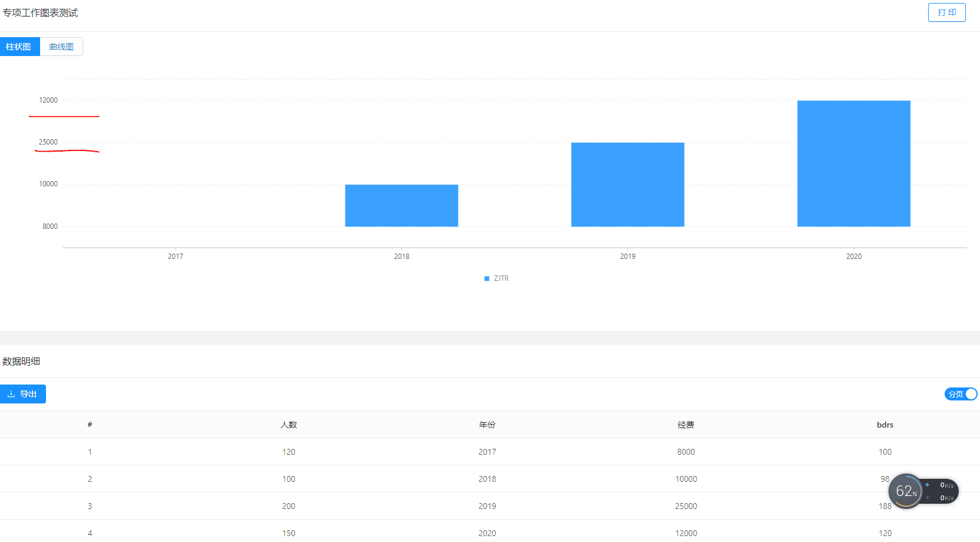Click the 2017 x-axis label
The image size is (980, 542).
coord(175,257)
